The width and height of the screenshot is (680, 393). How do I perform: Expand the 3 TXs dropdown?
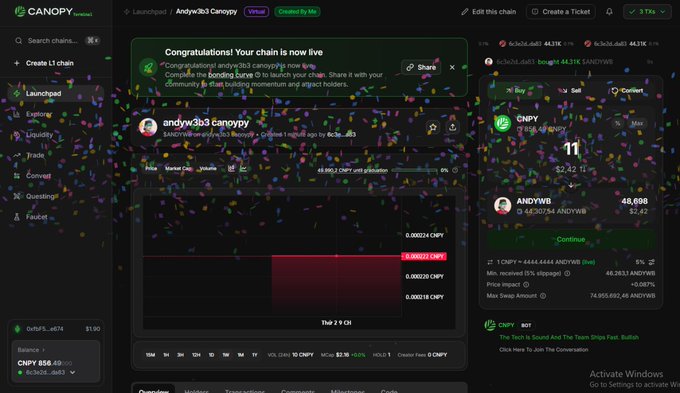pyautogui.click(x=647, y=12)
